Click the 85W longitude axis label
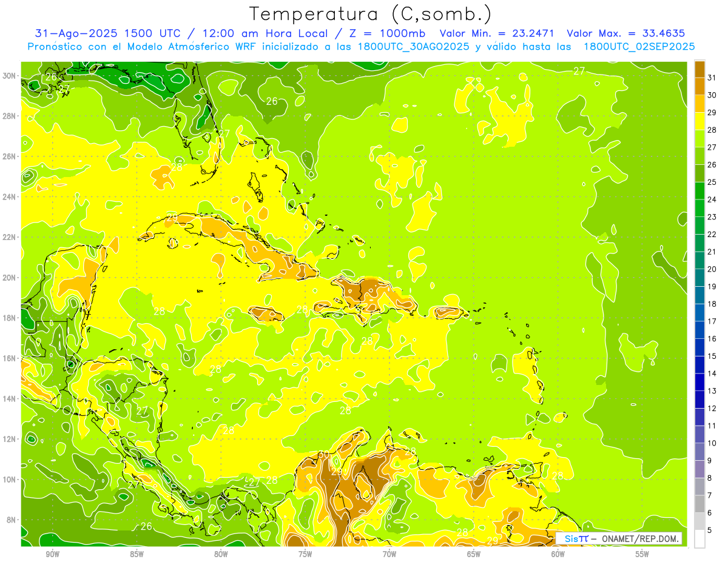This screenshot has height=562, width=728. pyautogui.click(x=136, y=554)
